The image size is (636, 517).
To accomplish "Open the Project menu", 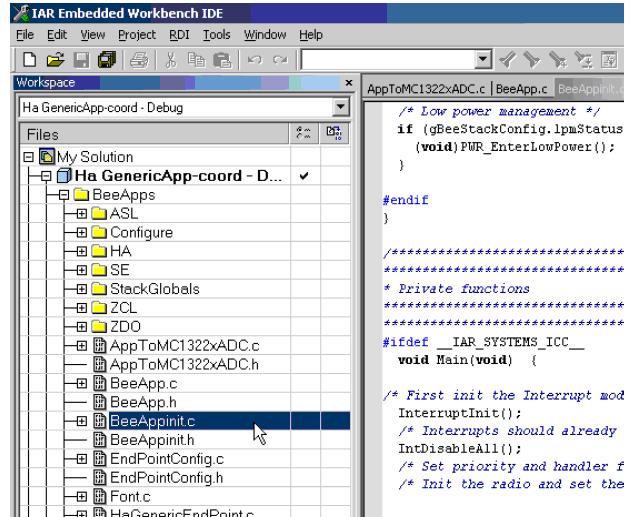I will (137, 35).
